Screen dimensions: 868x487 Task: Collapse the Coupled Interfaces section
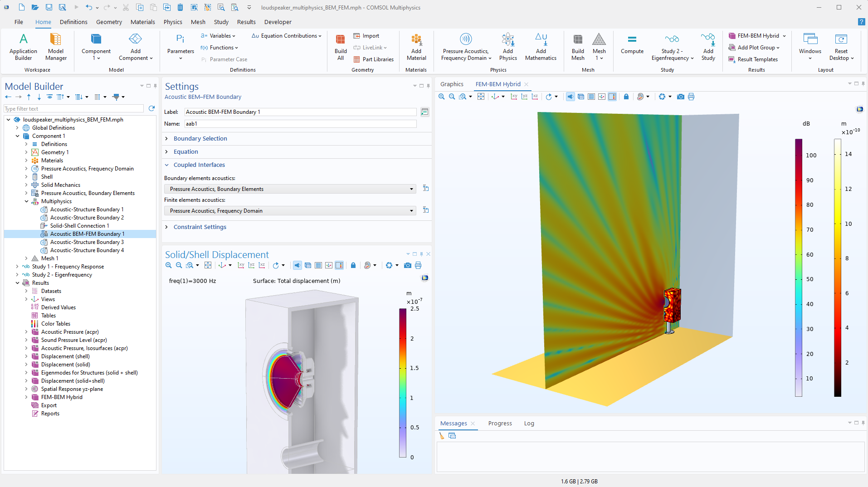point(199,165)
